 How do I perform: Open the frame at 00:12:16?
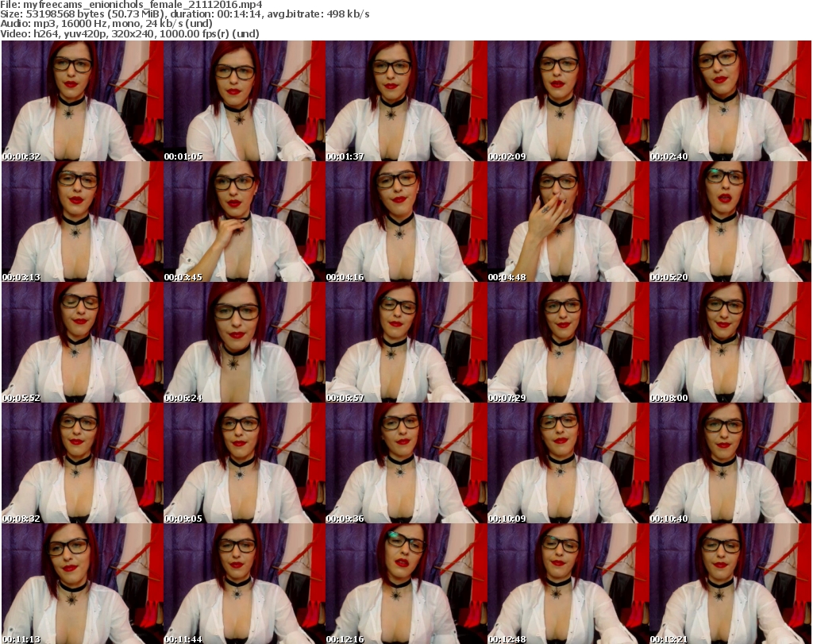pyautogui.click(x=406, y=584)
